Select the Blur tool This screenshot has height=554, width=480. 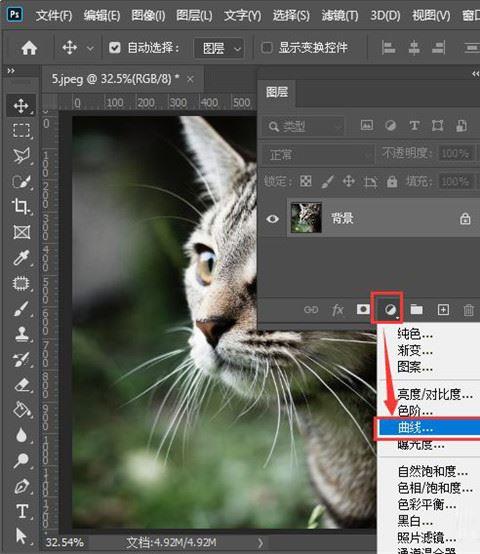click(21, 435)
